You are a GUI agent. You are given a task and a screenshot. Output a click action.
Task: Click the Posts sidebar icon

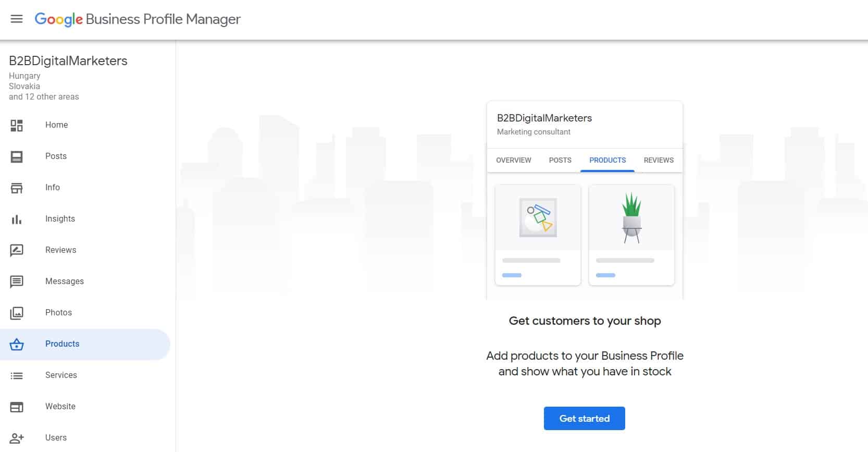click(17, 156)
